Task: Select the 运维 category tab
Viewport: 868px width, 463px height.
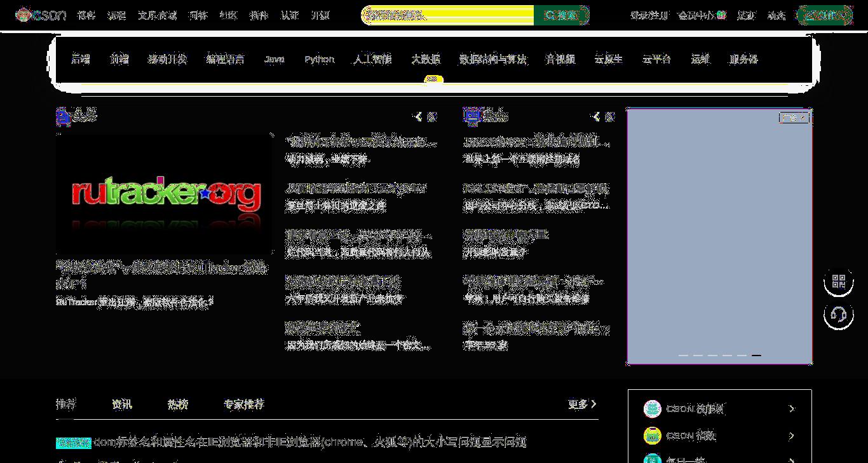Action: pyautogui.click(x=700, y=59)
